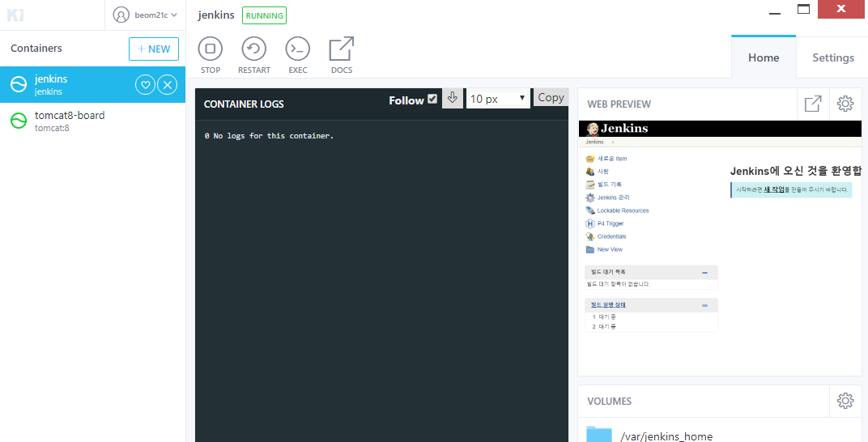Click the + NEW container button
Image resolution: width=868 pixels, height=442 pixels.
pyautogui.click(x=154, y=49)
